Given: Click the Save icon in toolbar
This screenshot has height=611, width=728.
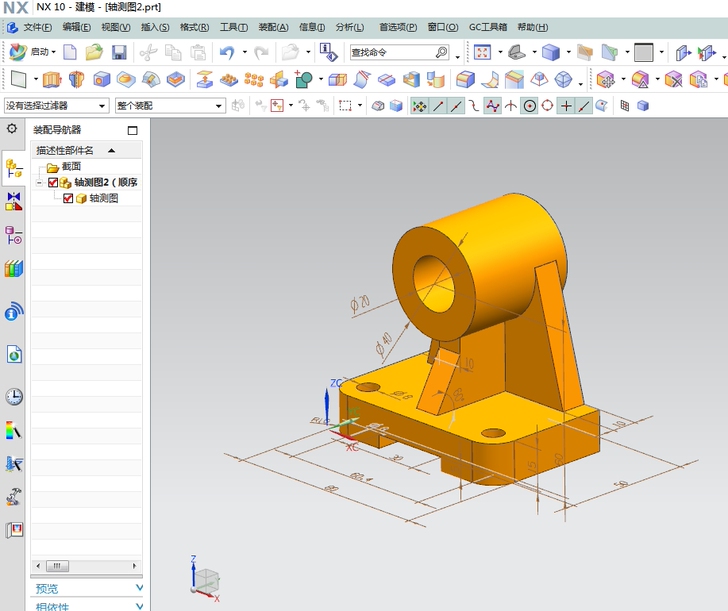Looking at the screenshot, I should [x=119, y=52].
